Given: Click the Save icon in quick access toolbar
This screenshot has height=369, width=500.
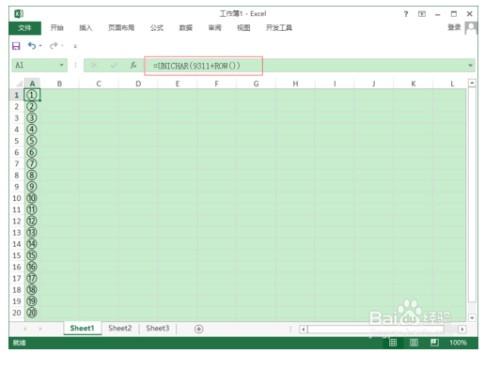Looking at the screenshot, I should 16,46.
